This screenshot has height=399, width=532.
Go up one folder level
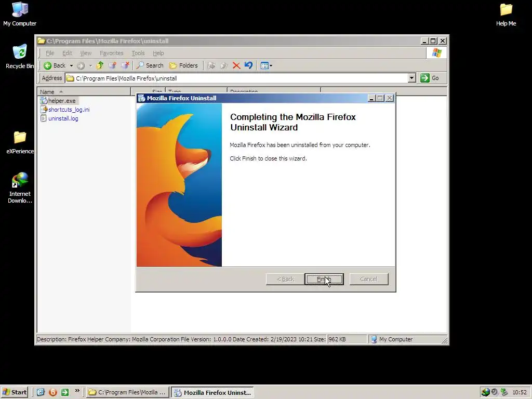pos(100,65)
